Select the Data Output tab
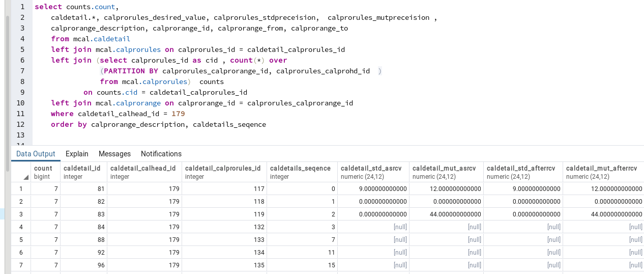The image size is (644, 274). [x=36, y=154]
